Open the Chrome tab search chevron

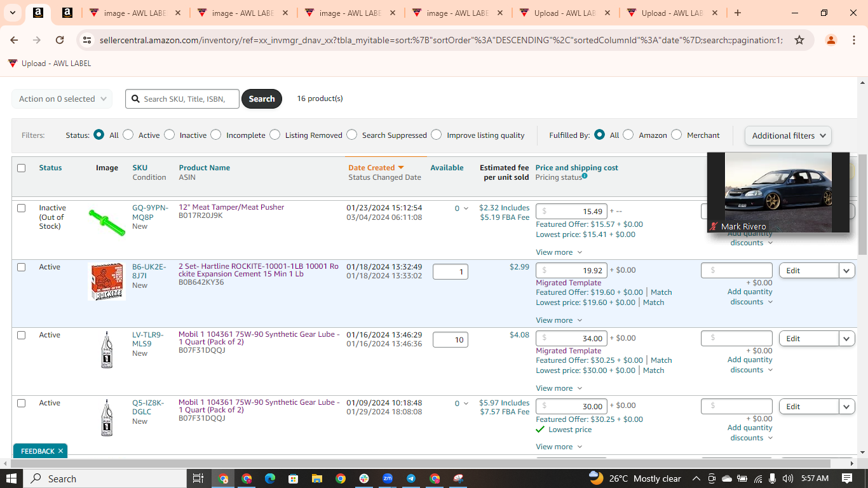(13, 13)
